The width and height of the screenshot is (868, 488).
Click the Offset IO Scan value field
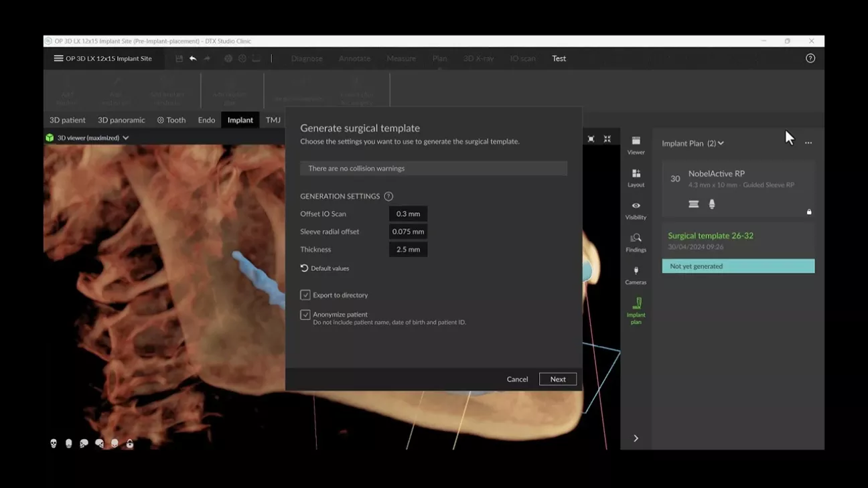[408, 214]
